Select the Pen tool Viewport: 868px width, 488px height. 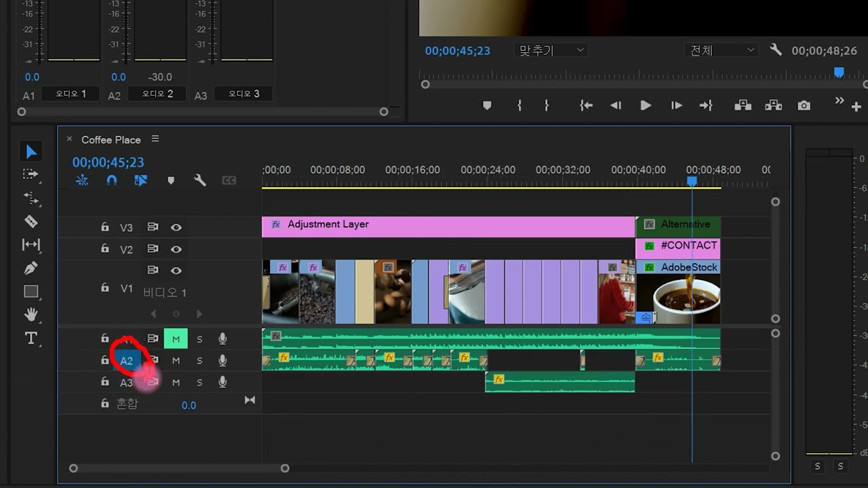31,268
